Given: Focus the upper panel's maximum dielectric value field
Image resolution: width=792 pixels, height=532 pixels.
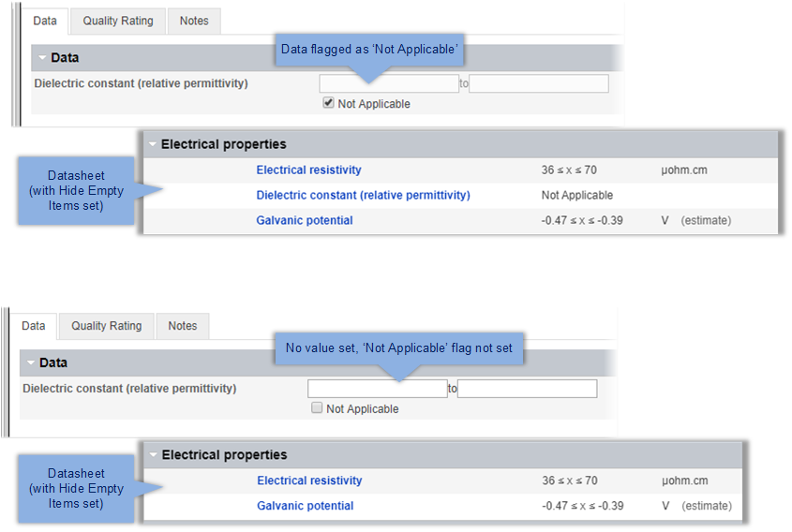Looking at the screenshot, I should point(539,83).
